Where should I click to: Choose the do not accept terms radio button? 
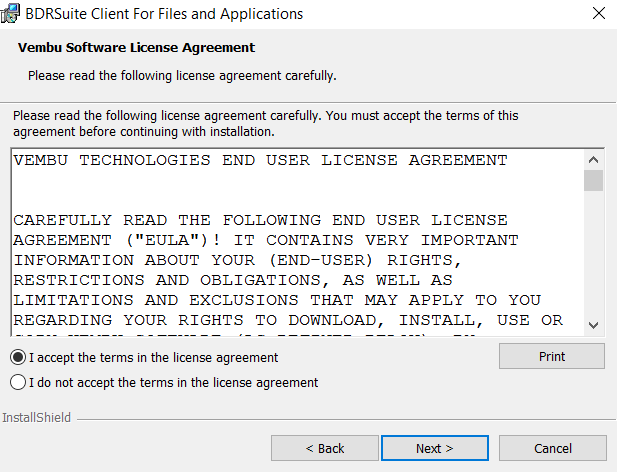[x=18, y=382]
